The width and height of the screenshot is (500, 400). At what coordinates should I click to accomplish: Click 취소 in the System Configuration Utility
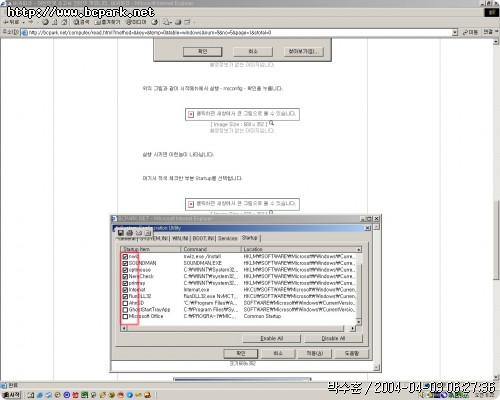[278, 353]
